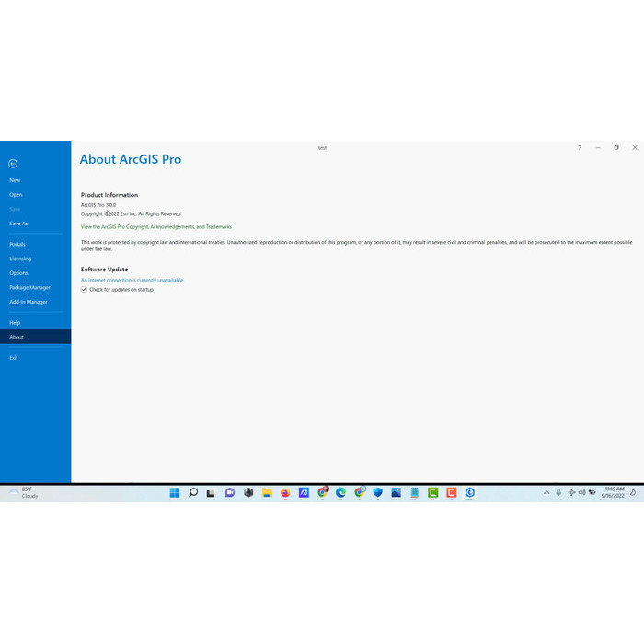This screenshot has width=644, height=644.
Task: Choose Save As in the sidebar
Action: (x=18, y=224)
